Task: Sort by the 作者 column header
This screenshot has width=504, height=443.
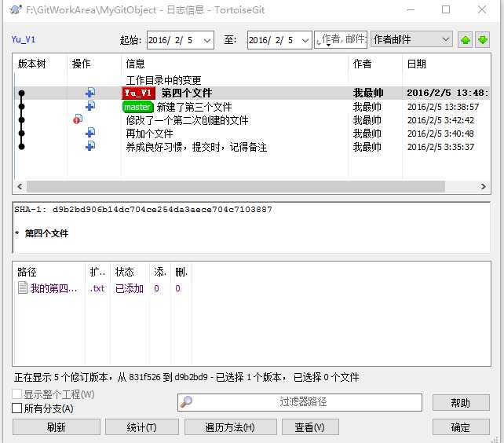Action: pos(375,64)
